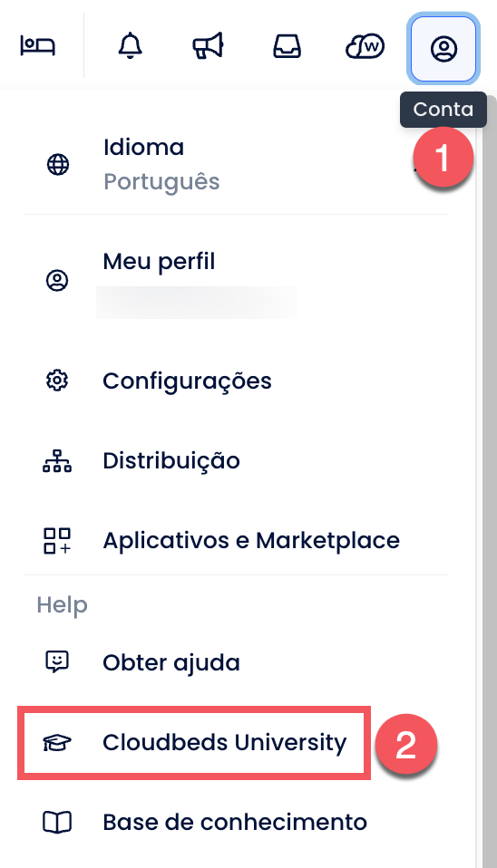The height and width of the screenshot is (868, 497).
Task: Click the globe icon beside Idioma
Action: point(58,164)
